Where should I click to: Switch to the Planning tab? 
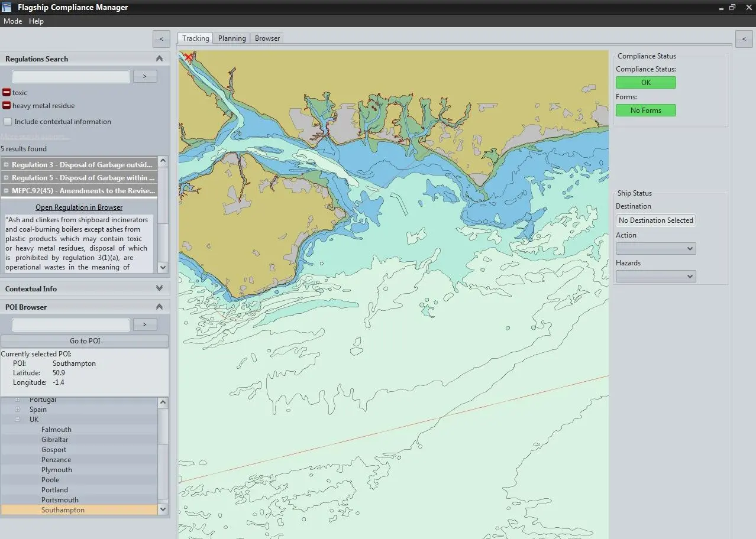click(232, 38)
